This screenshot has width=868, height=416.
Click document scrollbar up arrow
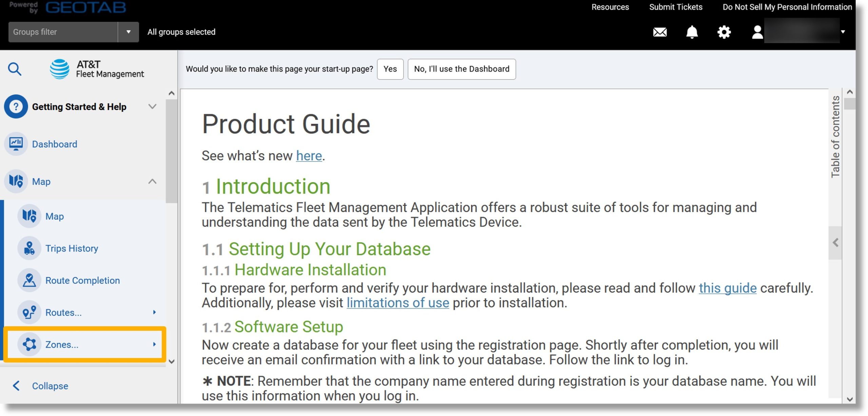(x=850, y=92)
